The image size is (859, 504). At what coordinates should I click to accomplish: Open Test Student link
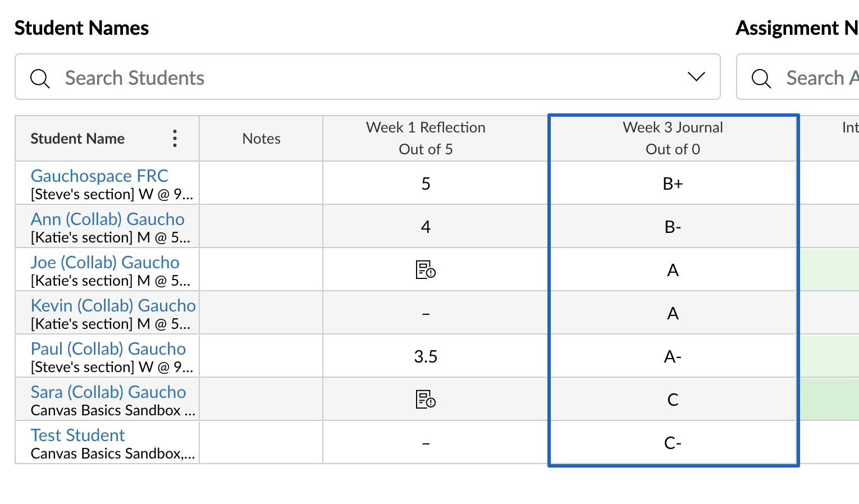[x=77, y=435]
